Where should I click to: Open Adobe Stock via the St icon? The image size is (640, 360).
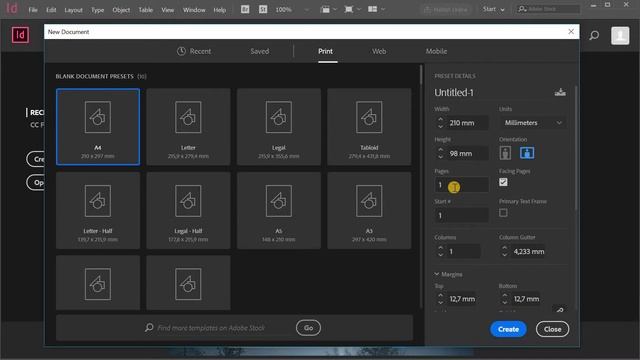point(263,9)
